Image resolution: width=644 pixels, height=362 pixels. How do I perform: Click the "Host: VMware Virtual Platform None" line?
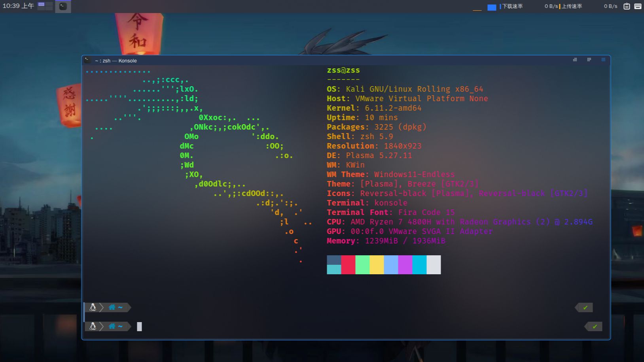click(407, 99)
